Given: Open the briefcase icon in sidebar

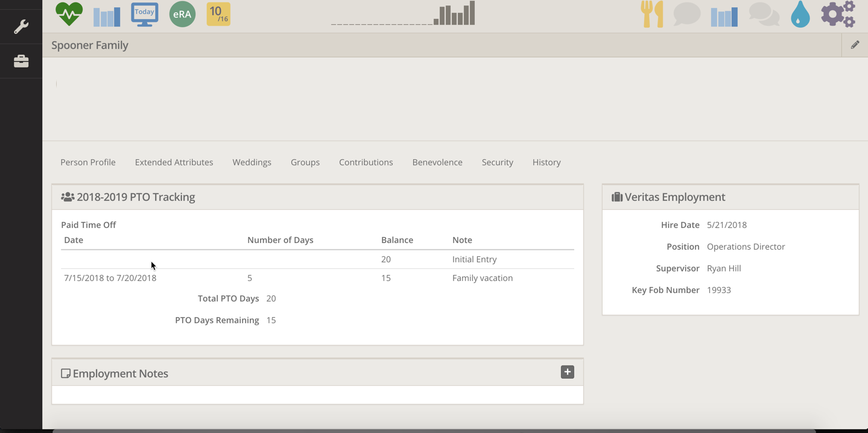Looking at the screenshot, I should (x=21, y=61).
